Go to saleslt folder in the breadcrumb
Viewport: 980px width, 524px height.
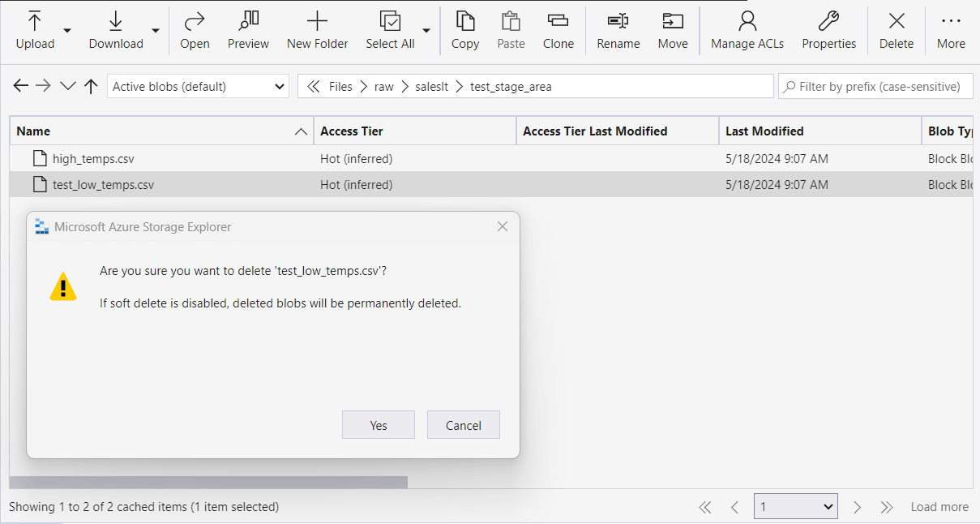433,86
